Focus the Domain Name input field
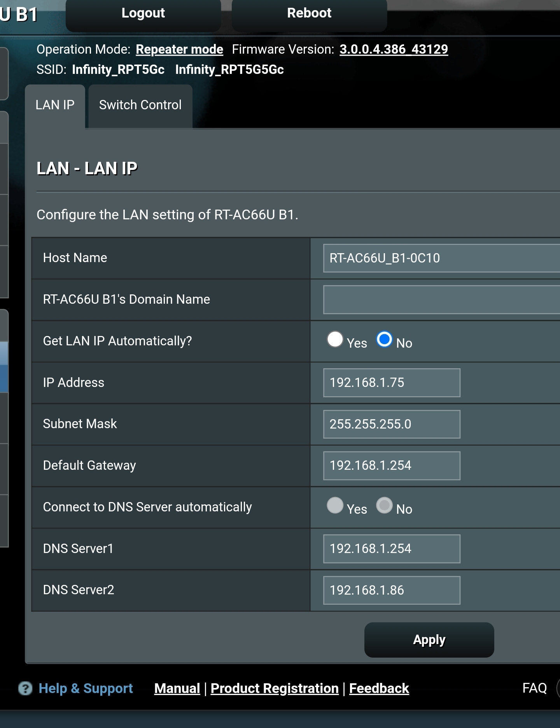This screenshot has width=560, height=728. [x=441, y=299]
